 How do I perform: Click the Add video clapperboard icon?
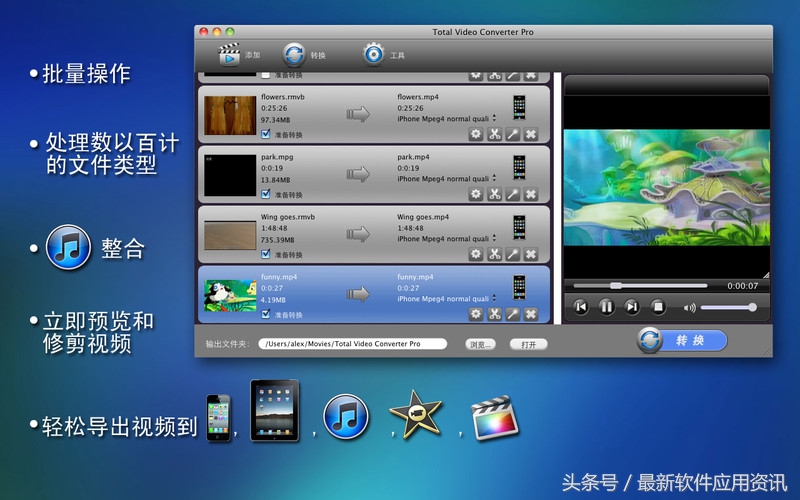coord(230,55)
